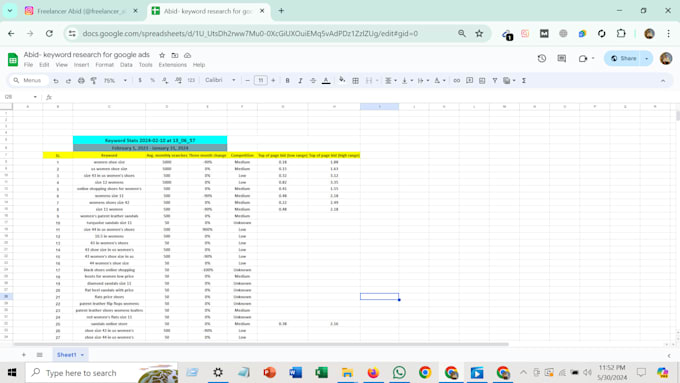The width and height of the screenshot is (680, 383).
Task: Redo the last action
Action: click(x=68, y=81)
